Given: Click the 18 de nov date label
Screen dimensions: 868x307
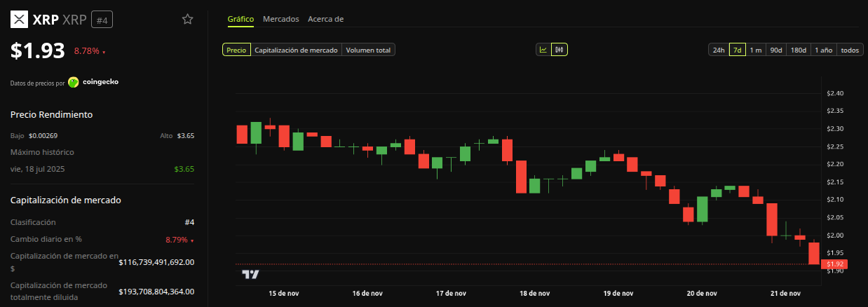Looking at the screenshot, I should click(x=534, y=294).
